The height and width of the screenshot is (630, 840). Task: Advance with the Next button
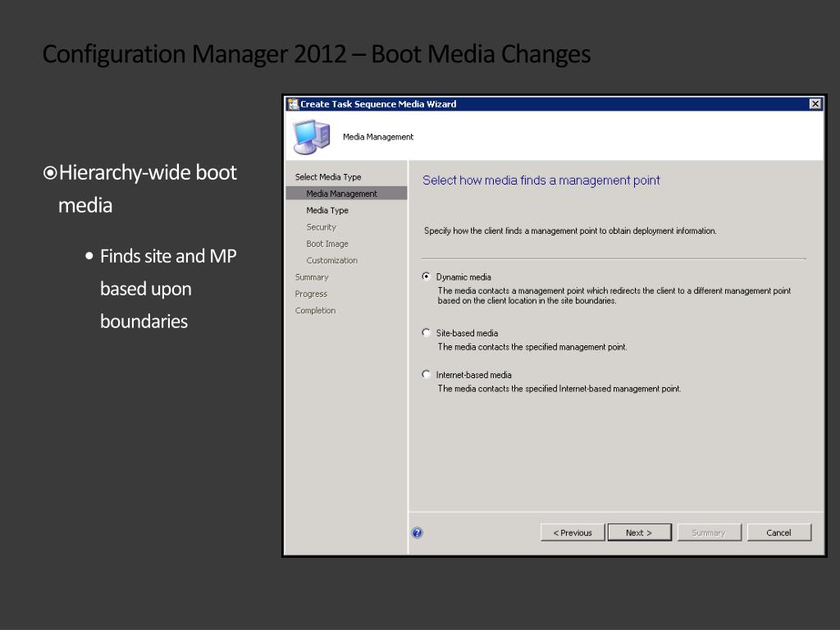click(x=640, y=532)
